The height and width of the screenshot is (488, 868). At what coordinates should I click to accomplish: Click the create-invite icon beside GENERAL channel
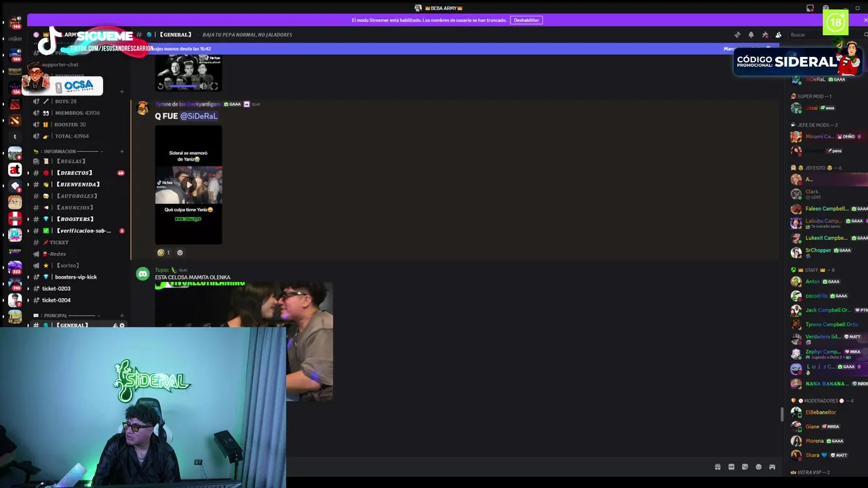point(115,325)
